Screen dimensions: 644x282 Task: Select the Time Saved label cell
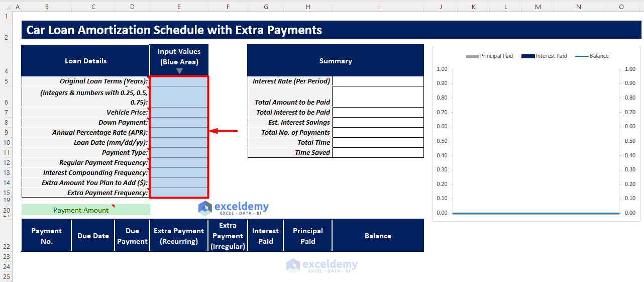[x=290, y=152]
